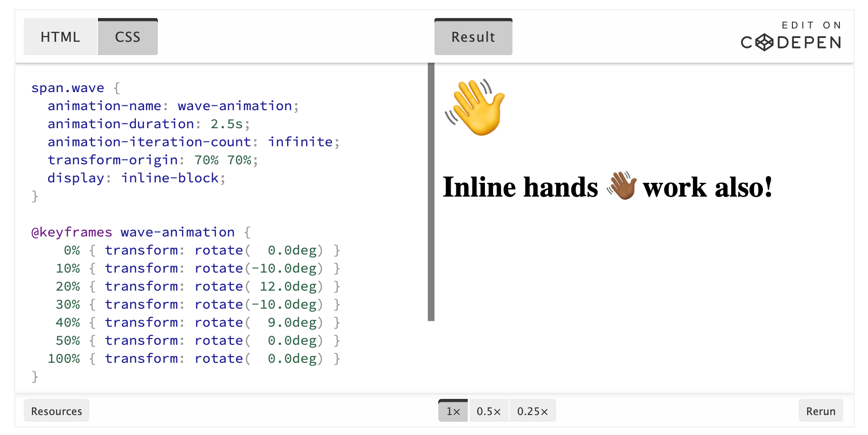Image resolution: width=868 pixels, height=435 pixels.
Task: Open the Result tab
Action: [473, 37]
